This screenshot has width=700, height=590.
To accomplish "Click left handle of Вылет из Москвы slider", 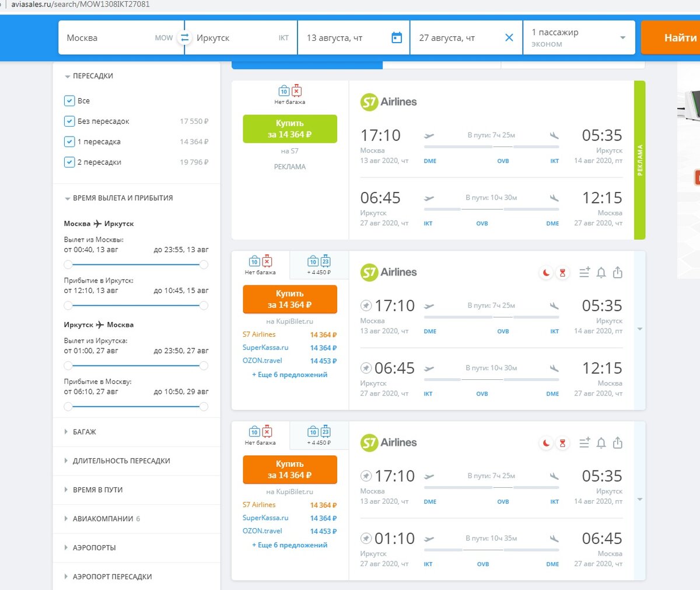I will click(68, 265).
